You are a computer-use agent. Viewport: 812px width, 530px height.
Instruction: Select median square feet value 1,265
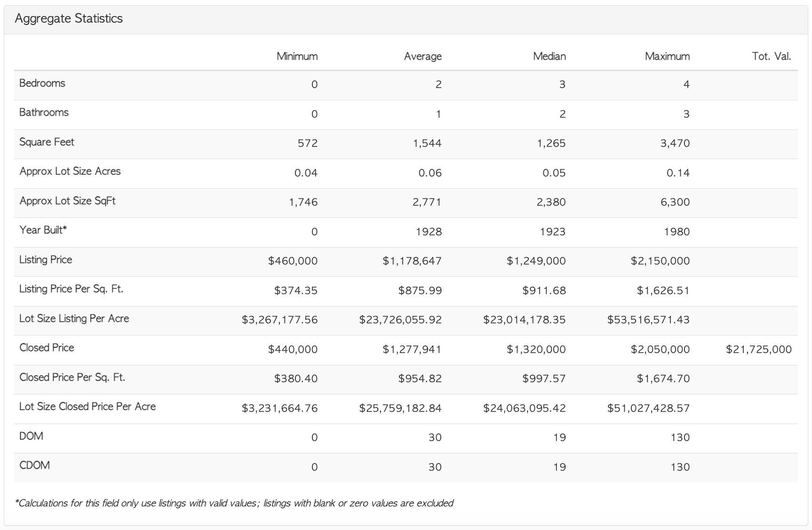pyautogui.click(x=551, y=143)
